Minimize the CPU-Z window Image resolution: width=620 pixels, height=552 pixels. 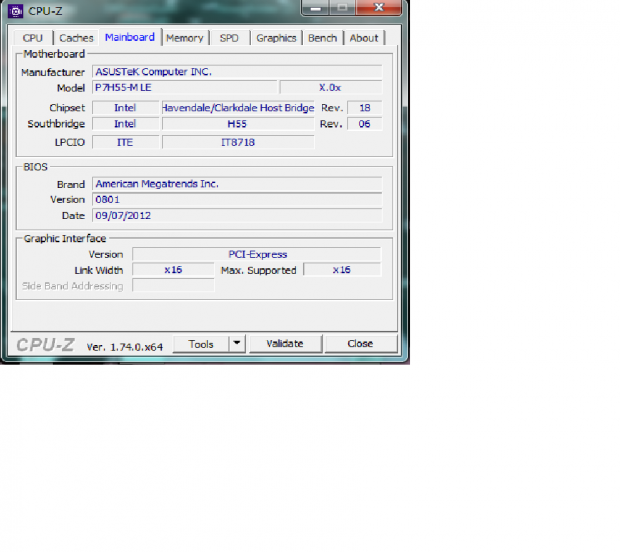pos(315,8)
